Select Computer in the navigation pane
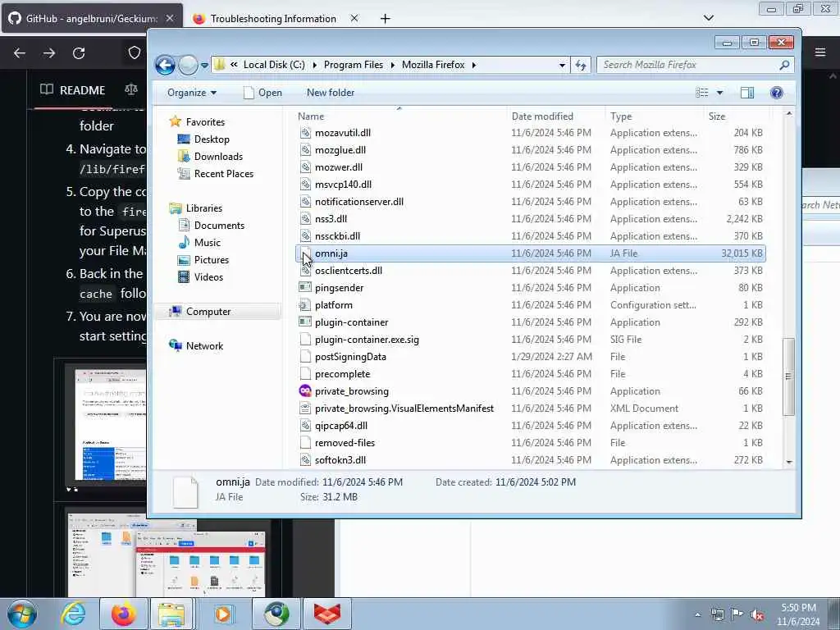Screen dimensions: 840x630 pos(208,312)
